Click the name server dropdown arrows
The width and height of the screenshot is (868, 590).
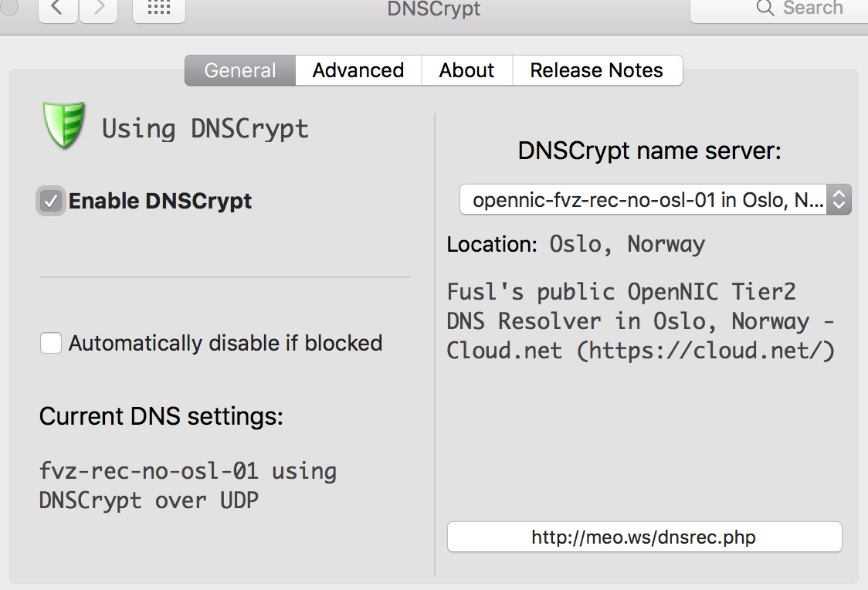click(839, 200)
